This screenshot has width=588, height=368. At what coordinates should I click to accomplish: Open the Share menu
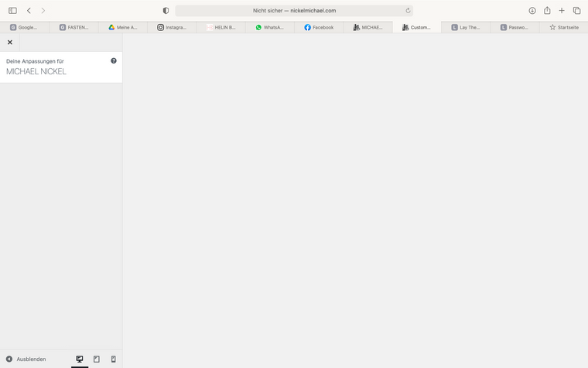tap(547, 11)
